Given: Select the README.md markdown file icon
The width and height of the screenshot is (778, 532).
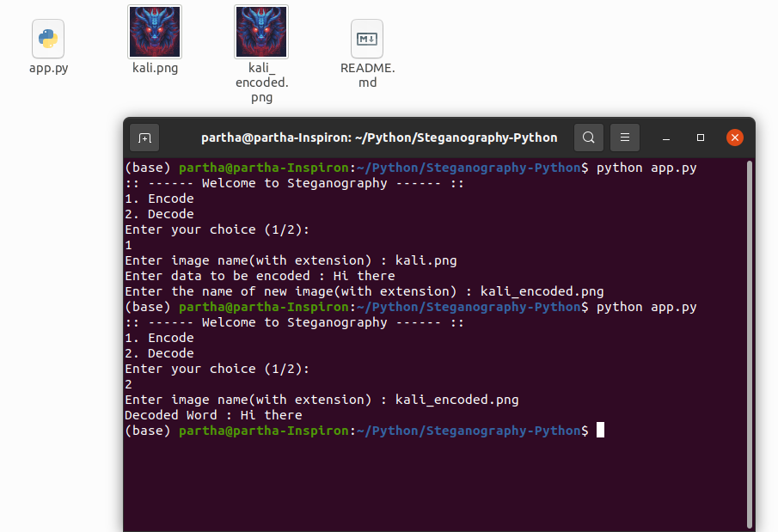Looking at the screenshot, I should (367, 39).
